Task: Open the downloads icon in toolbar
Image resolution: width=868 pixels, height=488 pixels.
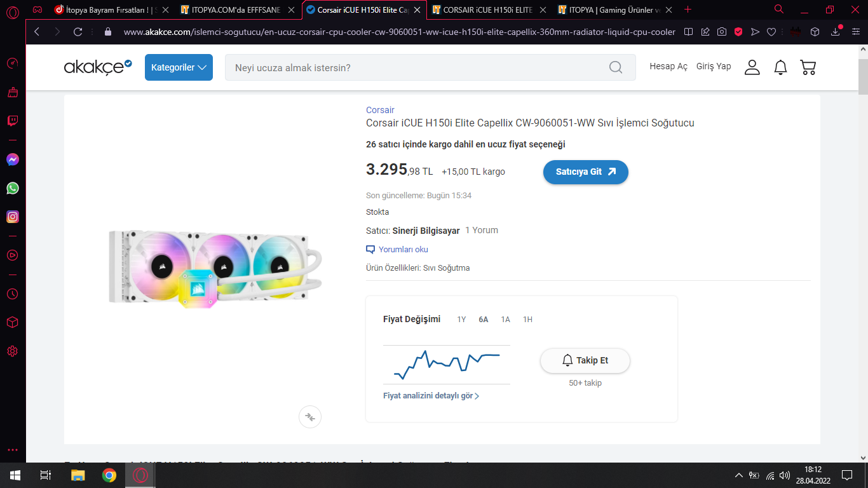Action: 836,32
